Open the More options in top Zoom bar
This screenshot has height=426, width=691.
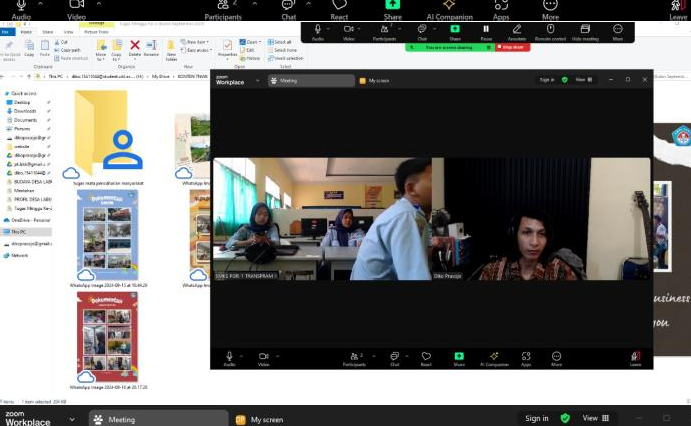click(550, 9)
